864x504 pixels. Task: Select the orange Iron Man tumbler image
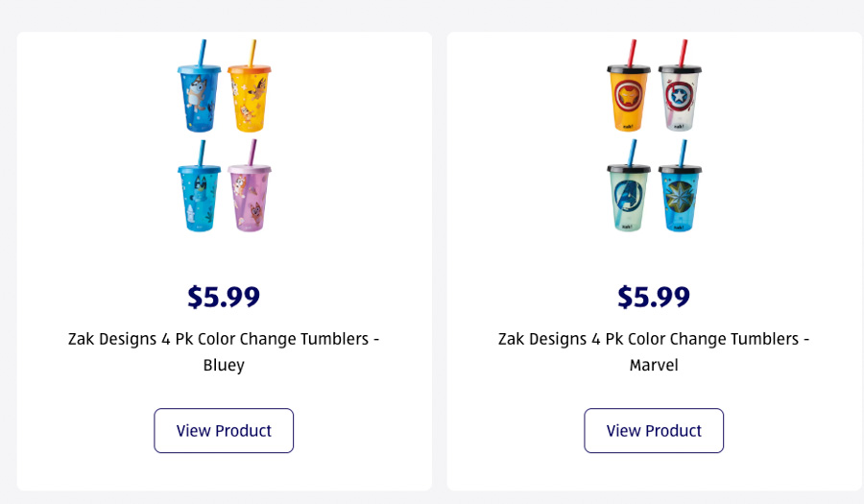[629, 99]
